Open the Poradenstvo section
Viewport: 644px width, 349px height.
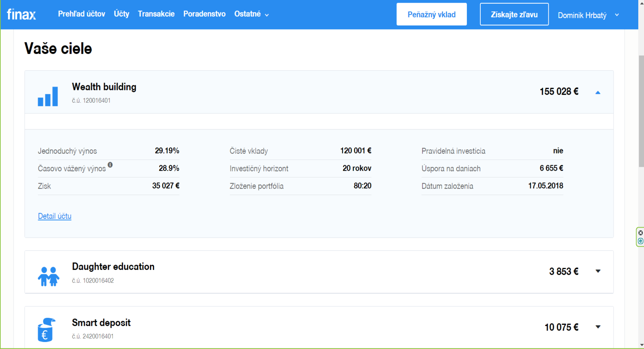pyautogui.click(x=204, y=14)
